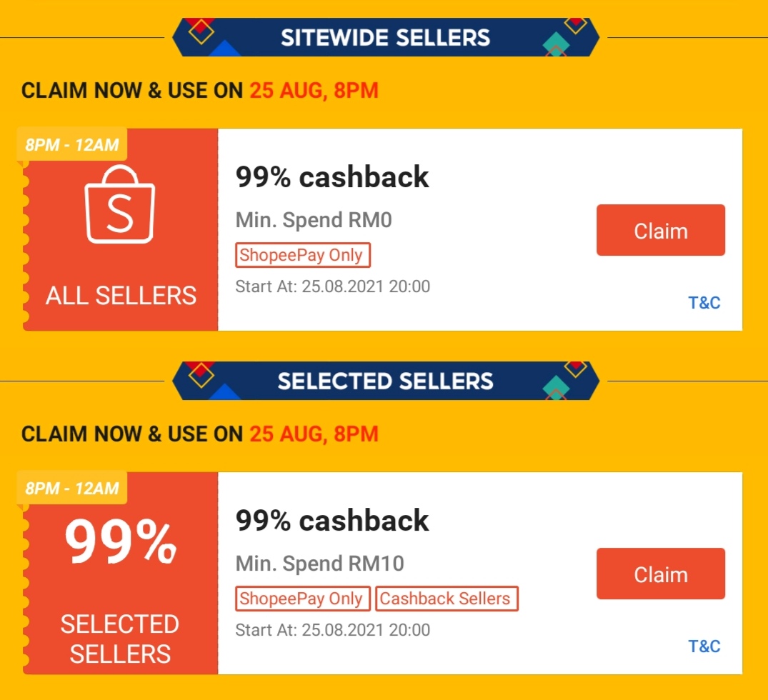Click the Selected Sellers label on the red voucher stub
768x700 pixels.
(x=120, y=639)
